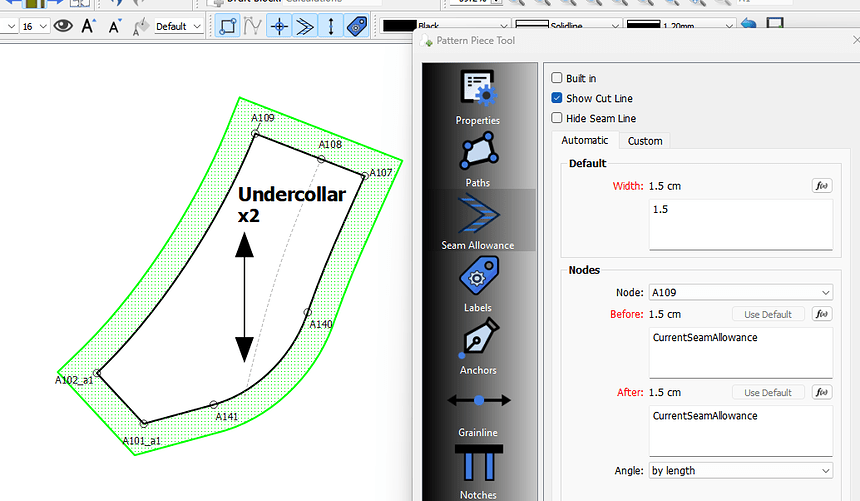Click the grainline arrow on the pattern
Image resolution: width=860 pixels, height=501 pixels.
tap(245, 297)
